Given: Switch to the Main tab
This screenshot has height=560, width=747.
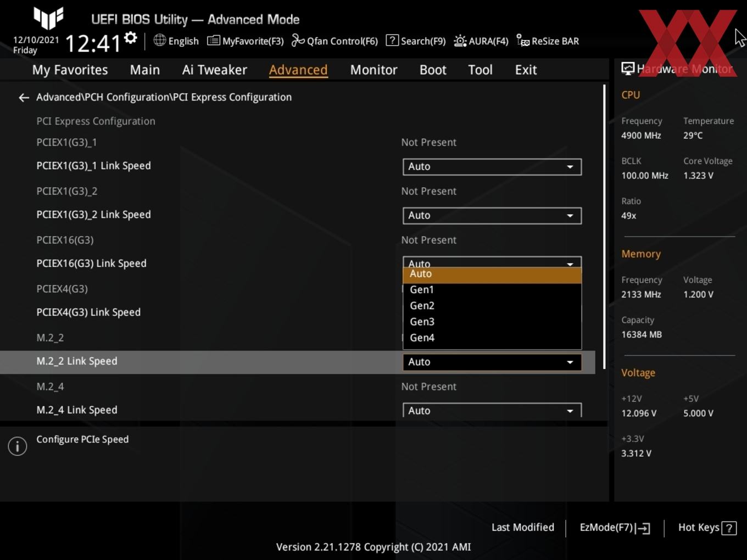Looking at the screenshot, I should click(145, 70).
